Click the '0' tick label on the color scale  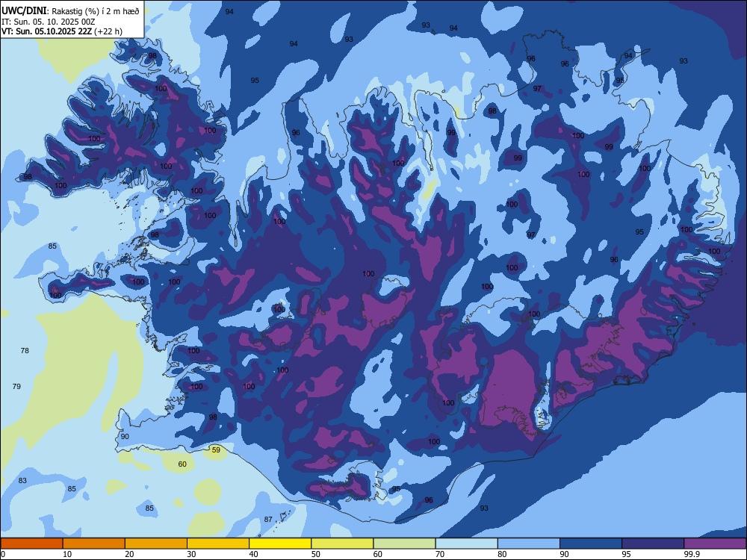click(3, 554)
